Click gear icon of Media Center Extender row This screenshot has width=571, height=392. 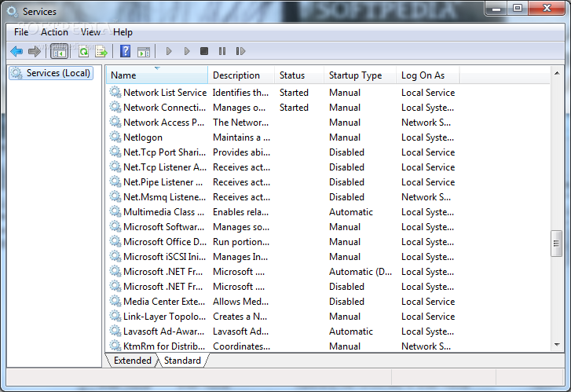tap(115, 302)
